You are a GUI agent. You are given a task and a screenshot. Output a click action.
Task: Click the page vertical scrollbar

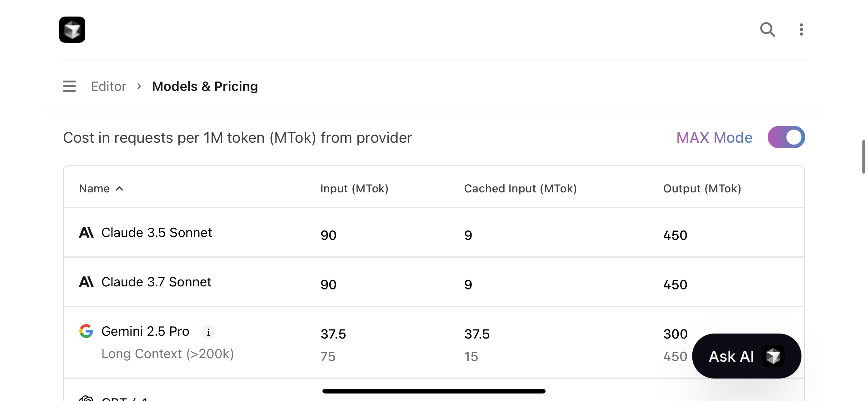864,156
